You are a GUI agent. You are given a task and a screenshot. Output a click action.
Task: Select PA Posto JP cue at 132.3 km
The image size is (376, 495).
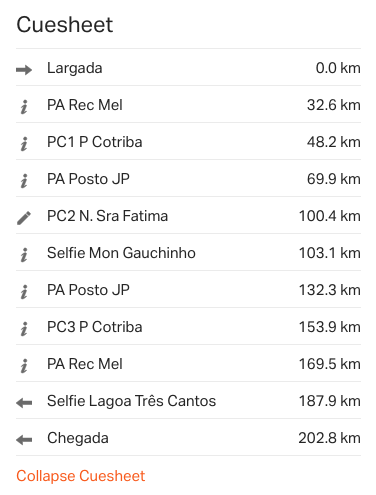pyautogui.click(x=188, y=289)
